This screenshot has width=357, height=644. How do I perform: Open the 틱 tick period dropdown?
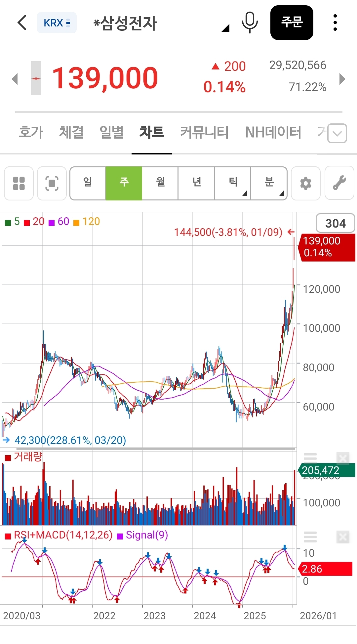233,183
